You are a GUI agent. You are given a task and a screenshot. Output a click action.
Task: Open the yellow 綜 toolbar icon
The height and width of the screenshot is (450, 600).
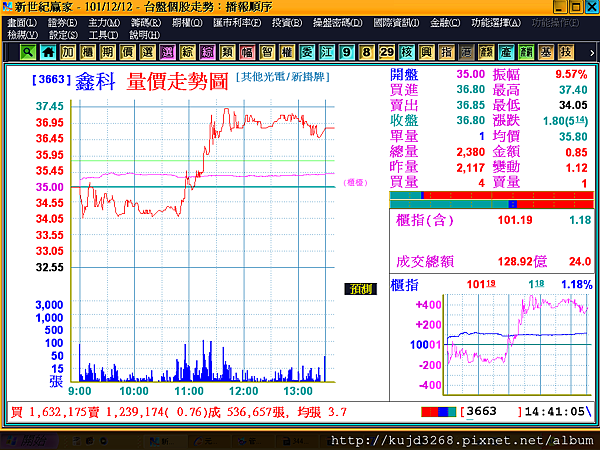pos(187,52)
